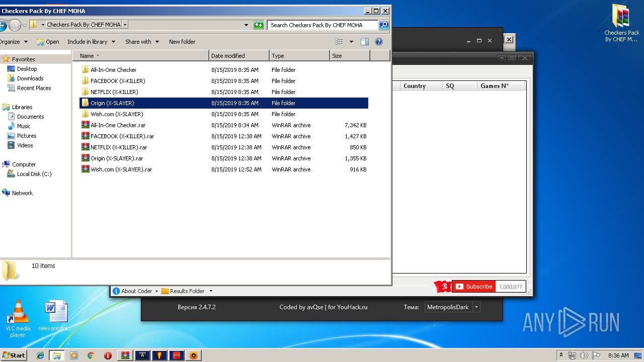The image size is (644, 362).
Task: Open Windows Media Player taskbar icon
Action: click(x=74, y=355)
